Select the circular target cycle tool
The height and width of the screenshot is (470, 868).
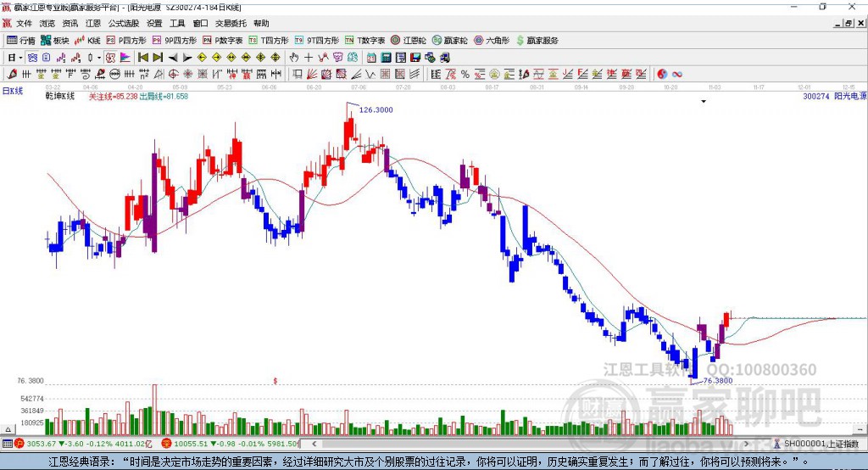[x=173, y=75]
